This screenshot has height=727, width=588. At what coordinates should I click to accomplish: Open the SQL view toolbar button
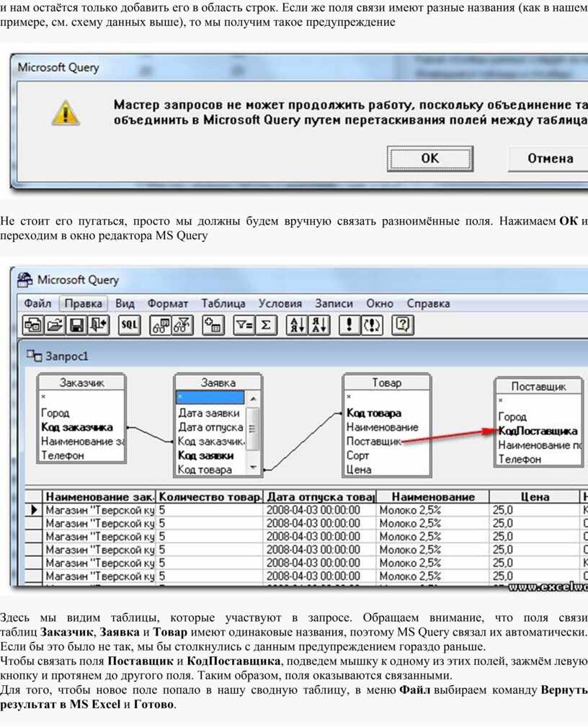[x=129, y=325]
